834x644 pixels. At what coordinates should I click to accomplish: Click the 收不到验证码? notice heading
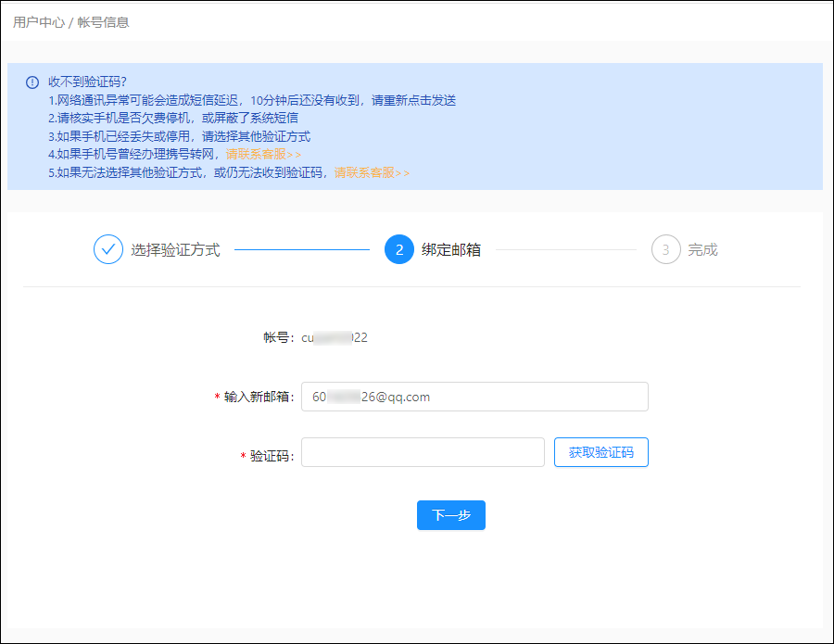coord(87,82)
